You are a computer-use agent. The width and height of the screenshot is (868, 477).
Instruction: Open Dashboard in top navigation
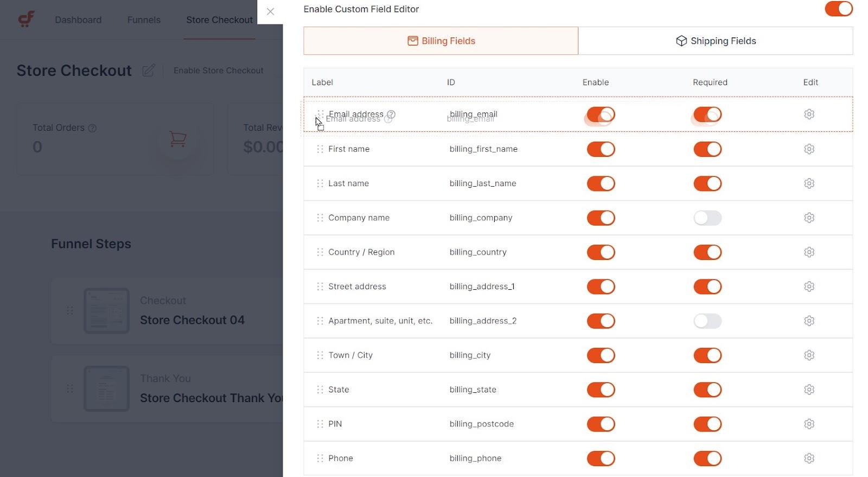pos(78,20)
